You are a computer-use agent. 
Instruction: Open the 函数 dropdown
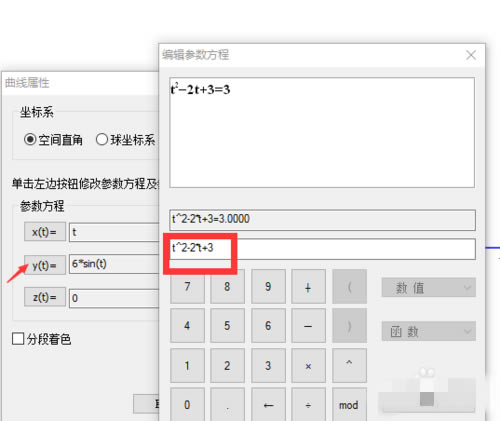(x=429, y=331)
